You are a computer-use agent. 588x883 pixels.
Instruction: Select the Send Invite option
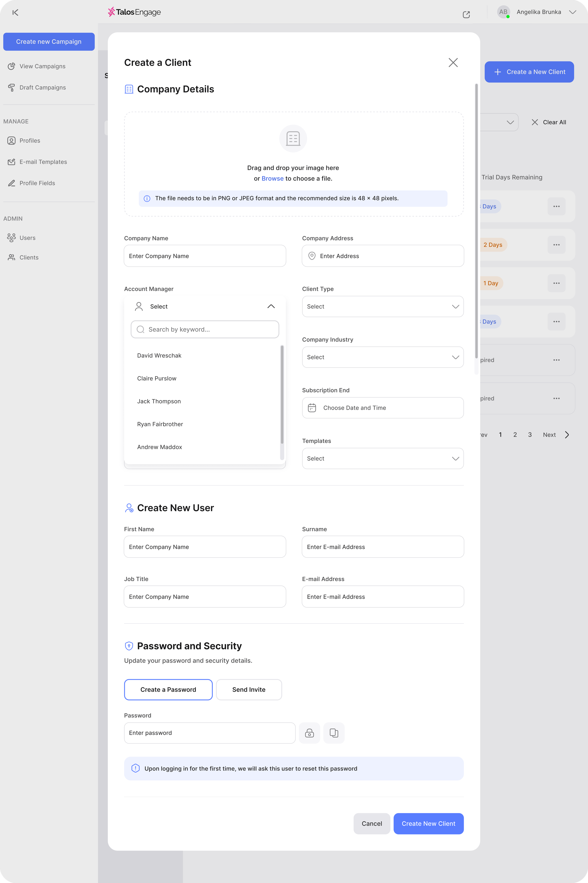coord(249,690)
